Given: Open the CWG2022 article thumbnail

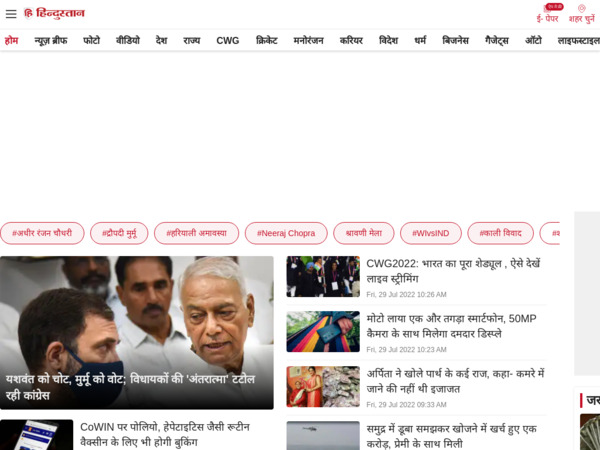Looking at the screenshot, I should 323,277.
